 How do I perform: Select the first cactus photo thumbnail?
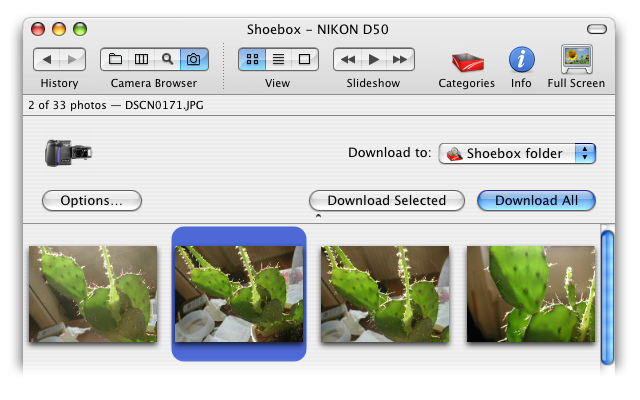pyautogui.click(x=93, y=294)
